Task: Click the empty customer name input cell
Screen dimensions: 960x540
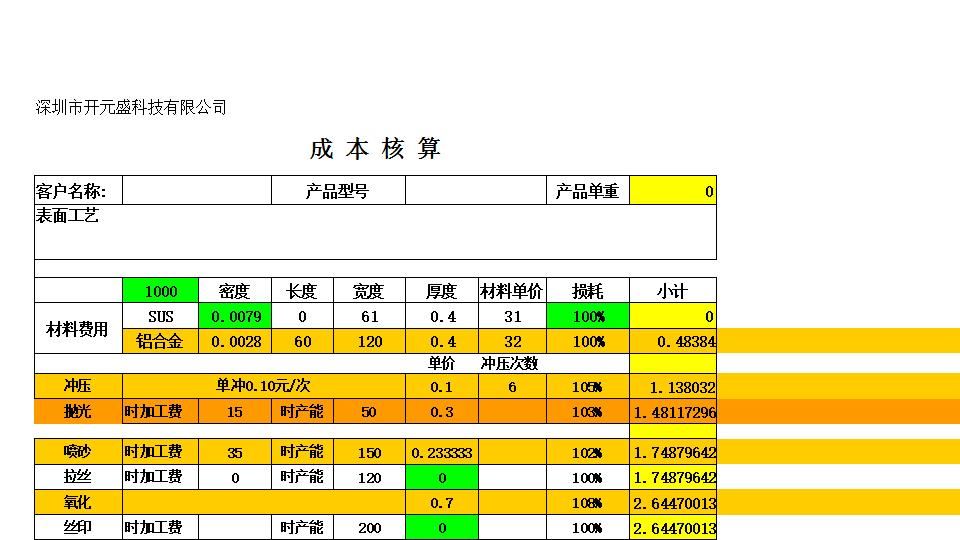Action: pos(197,191)
